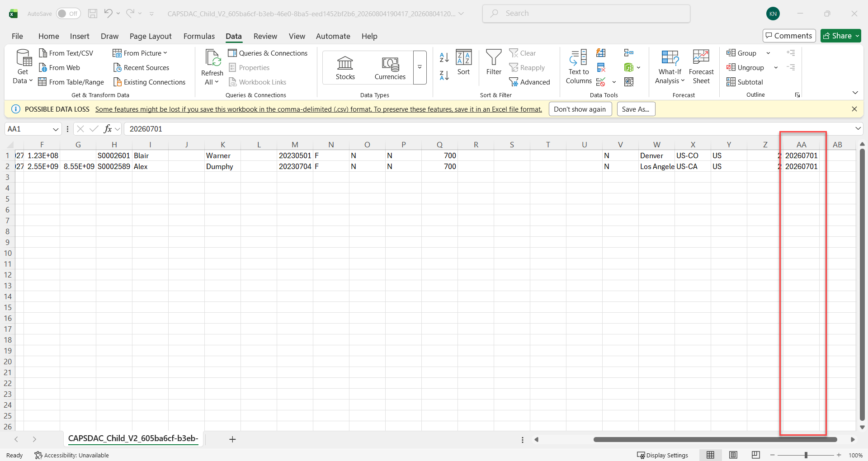Click the Consolidate icon
868x461 pixels.
[629, 53]
